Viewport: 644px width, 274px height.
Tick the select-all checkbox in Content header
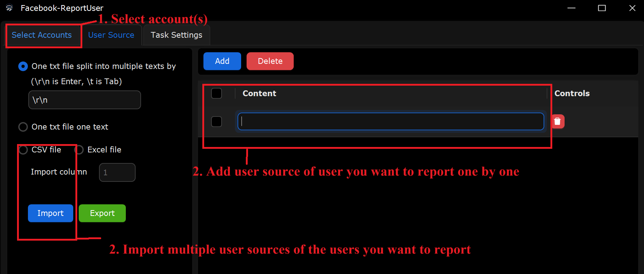(216, 93)
